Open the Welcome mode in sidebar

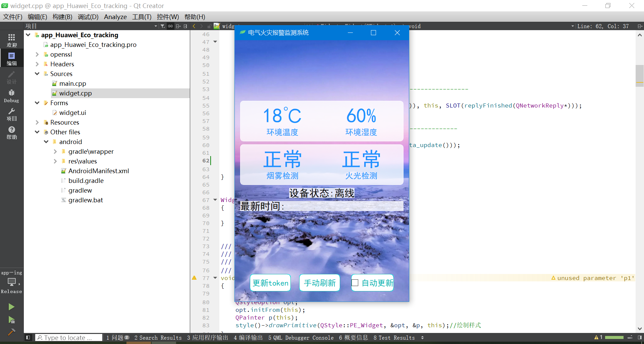[12, 40]
